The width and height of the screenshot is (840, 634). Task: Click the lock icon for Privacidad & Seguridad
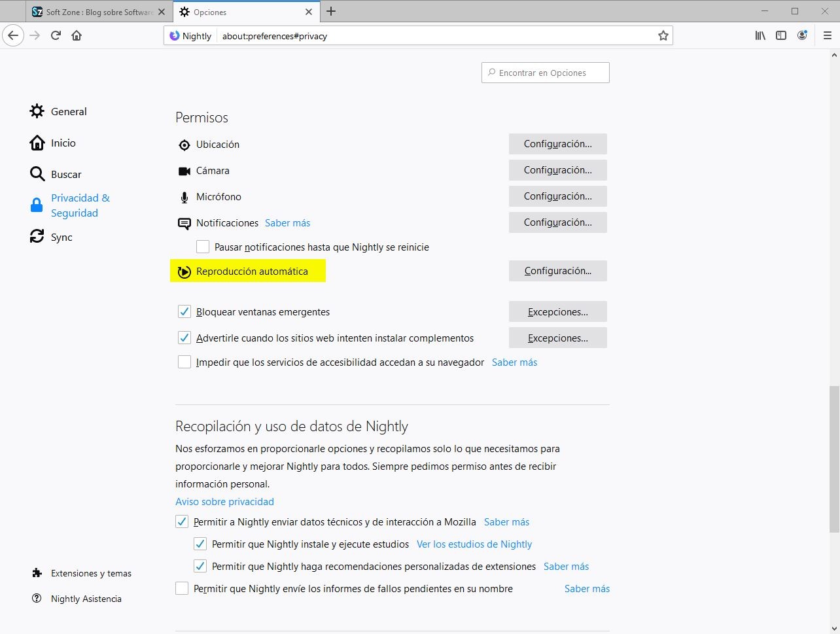point(37,205)
